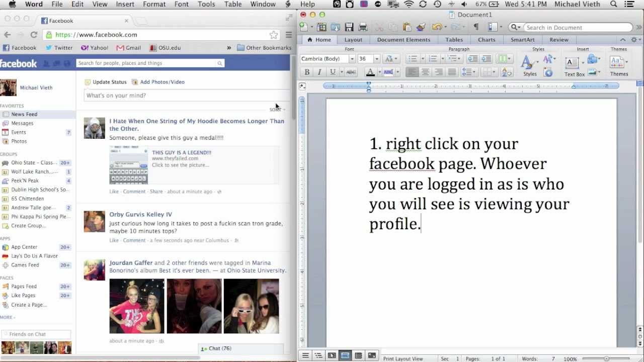Switch to Full Screen view button
The image size is (644, 362).
(x=372, y=355)
